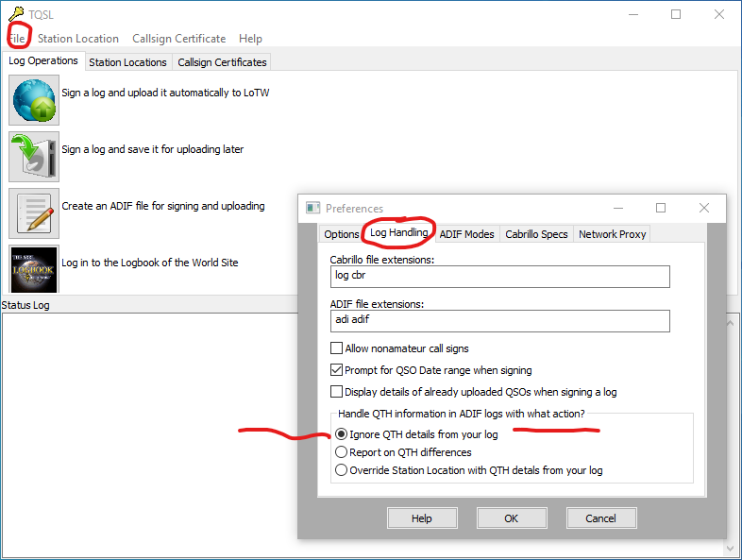Select Ignore QTH details from your log
Viewport: 742px width, 560px height.
(x=341, y=434)
